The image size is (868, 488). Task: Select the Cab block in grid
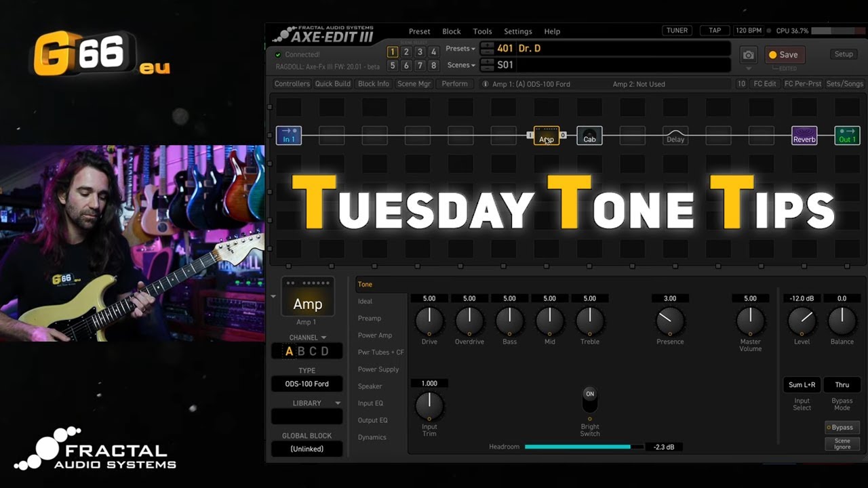589,136
